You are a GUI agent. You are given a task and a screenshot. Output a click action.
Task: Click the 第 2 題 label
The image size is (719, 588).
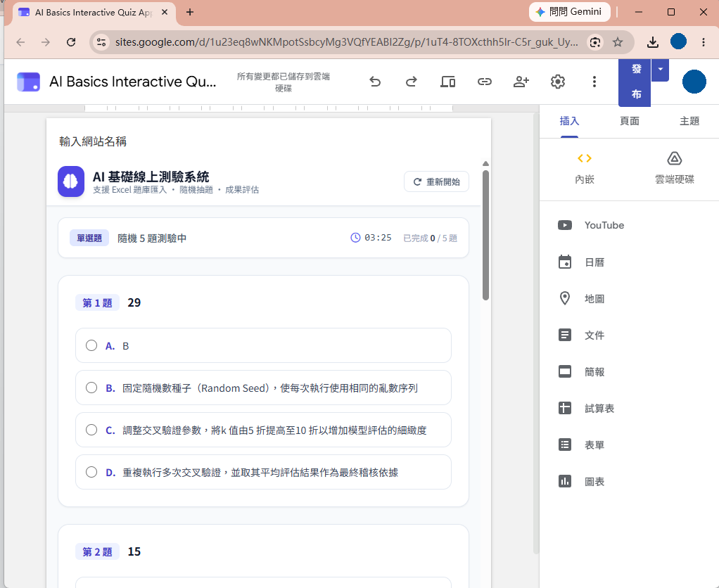97,552
